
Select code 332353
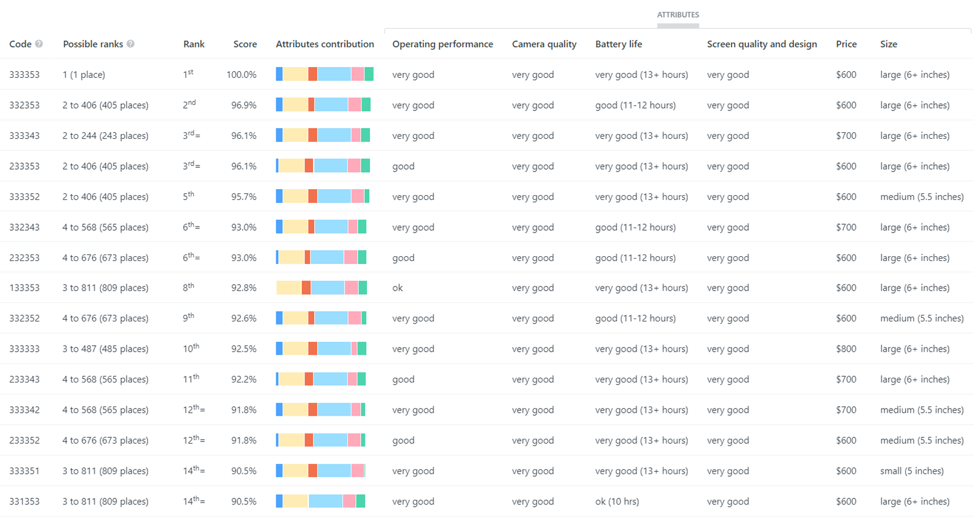tap(24, 105)
